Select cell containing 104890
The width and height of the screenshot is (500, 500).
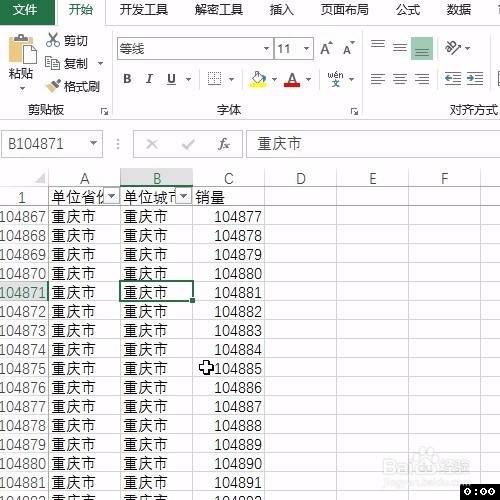coord(229,464)
